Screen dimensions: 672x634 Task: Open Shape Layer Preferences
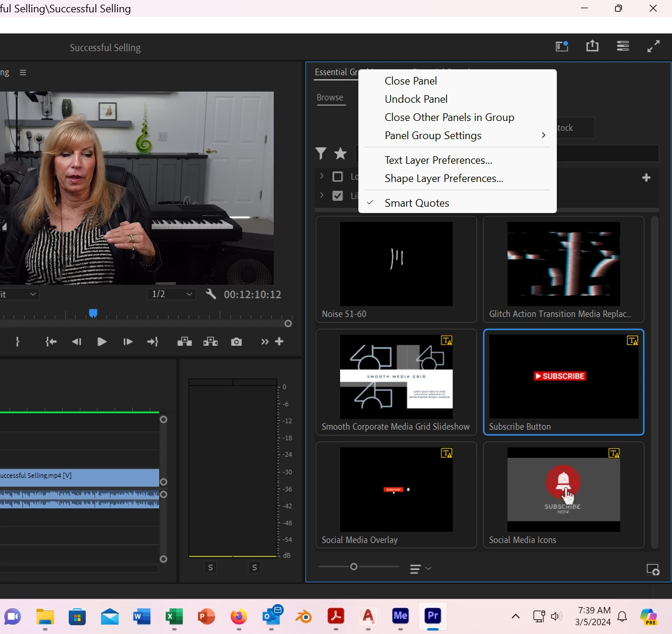pos(457,178)
